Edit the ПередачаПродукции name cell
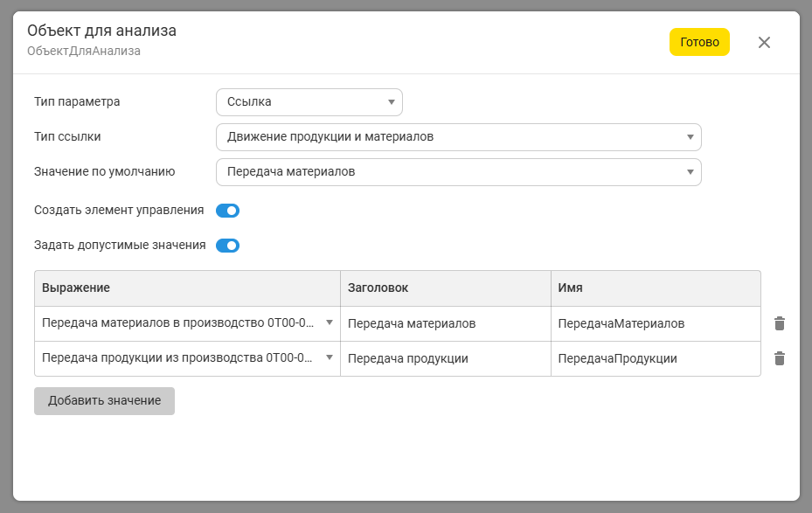812x513 pixels. 656,358
